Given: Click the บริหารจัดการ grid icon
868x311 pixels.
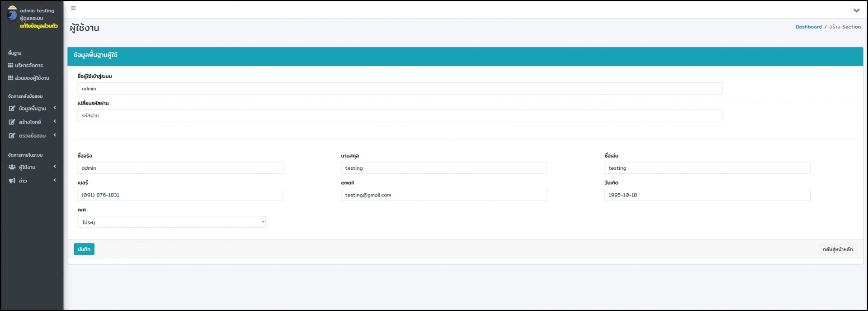Looking at the screenshot, I should (10, 66).
